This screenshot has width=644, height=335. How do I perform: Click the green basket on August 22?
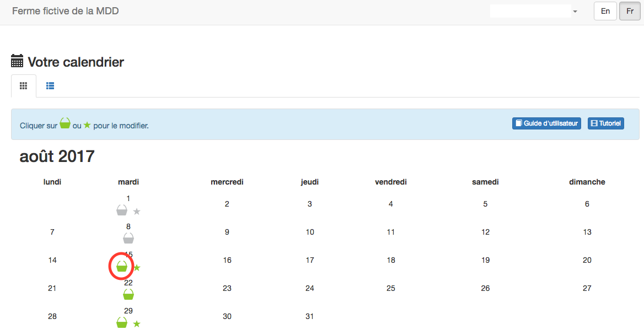point(128,295)
